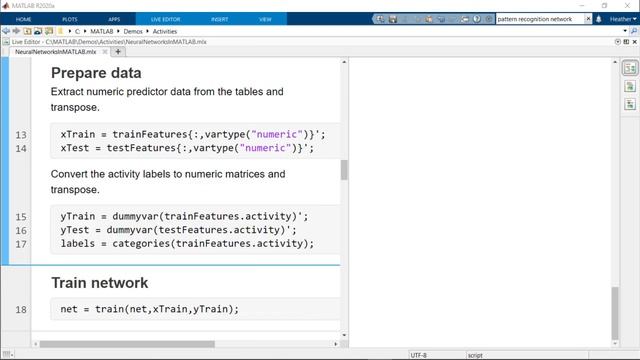
Task: Click the UTF-8 encoding status entry
Action: coord(418,355)
